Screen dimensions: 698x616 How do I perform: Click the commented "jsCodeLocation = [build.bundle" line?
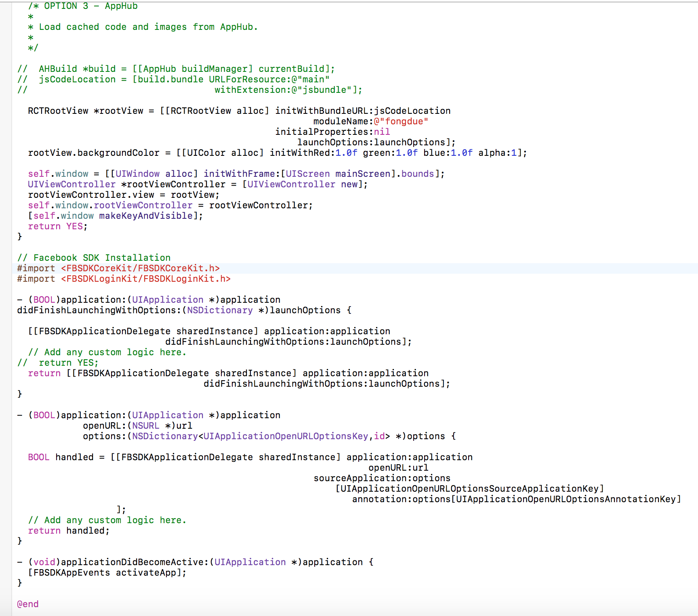[x=173, y=80]
